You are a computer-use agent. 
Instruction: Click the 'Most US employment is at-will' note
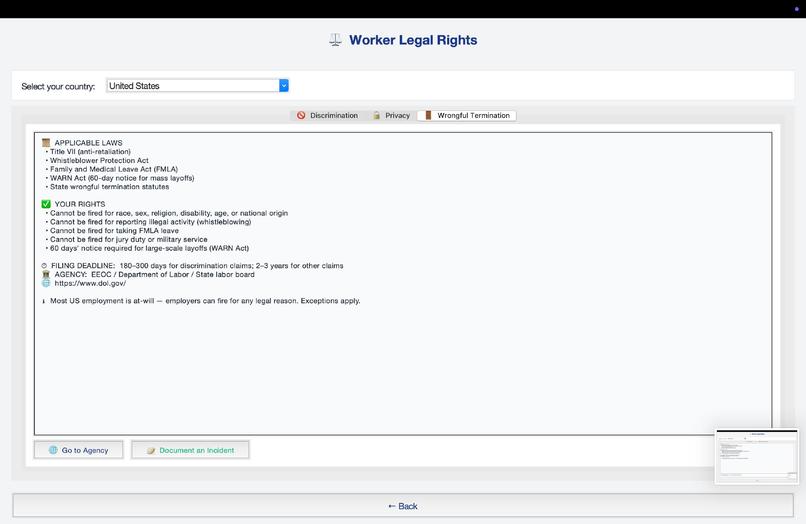(205, 301)
